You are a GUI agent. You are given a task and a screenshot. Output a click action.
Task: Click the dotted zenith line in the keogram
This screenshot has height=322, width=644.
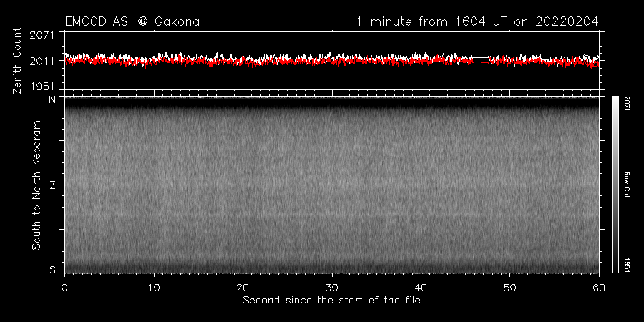click(331, 185)
